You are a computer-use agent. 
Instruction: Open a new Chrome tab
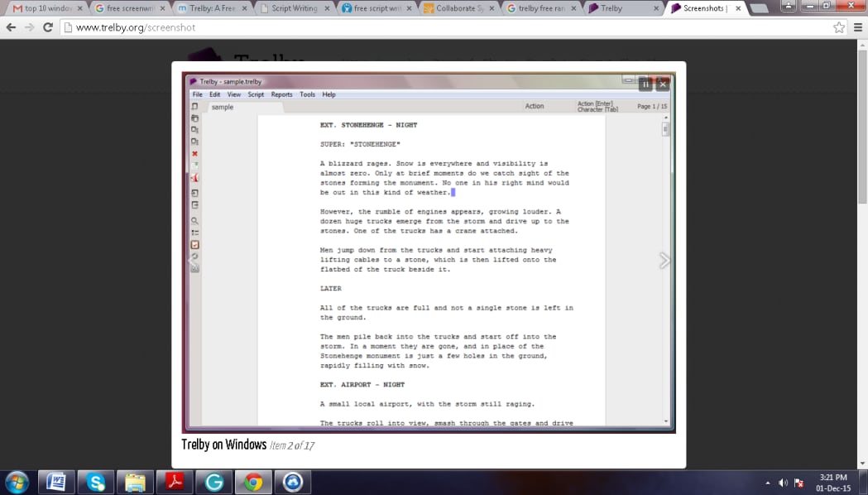759,8
